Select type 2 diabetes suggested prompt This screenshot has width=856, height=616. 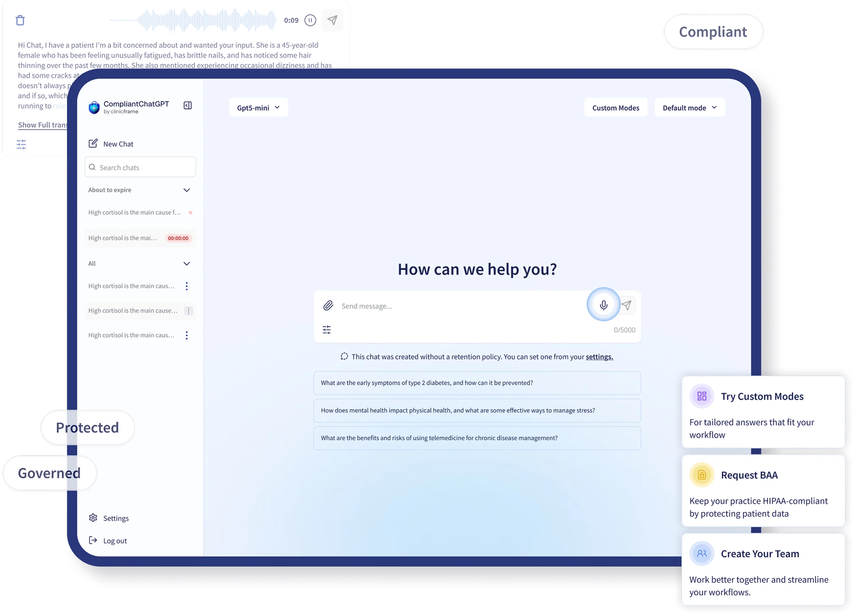477,383
